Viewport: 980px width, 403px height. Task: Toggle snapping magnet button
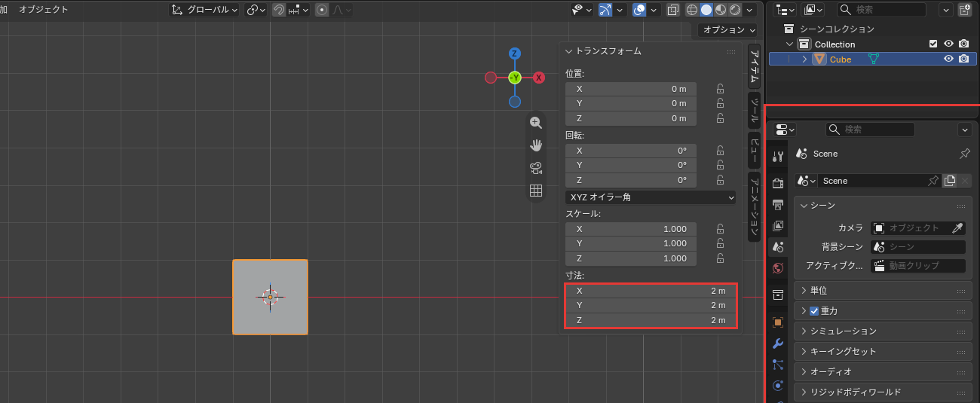279,10
